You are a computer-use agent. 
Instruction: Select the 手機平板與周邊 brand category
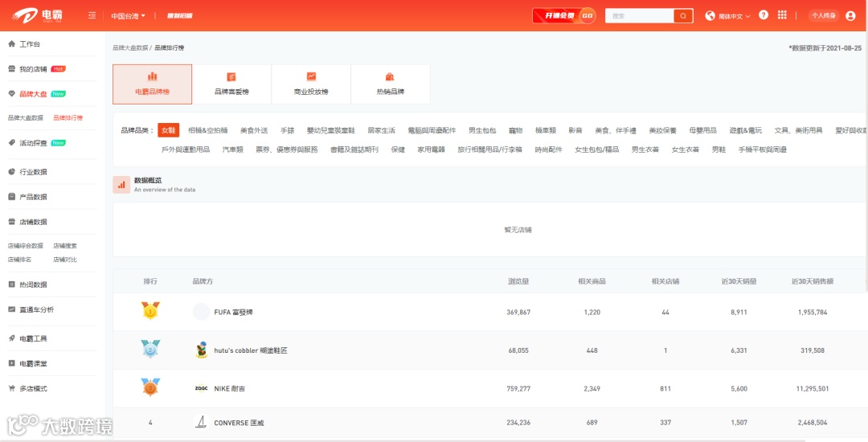point(762,149)
